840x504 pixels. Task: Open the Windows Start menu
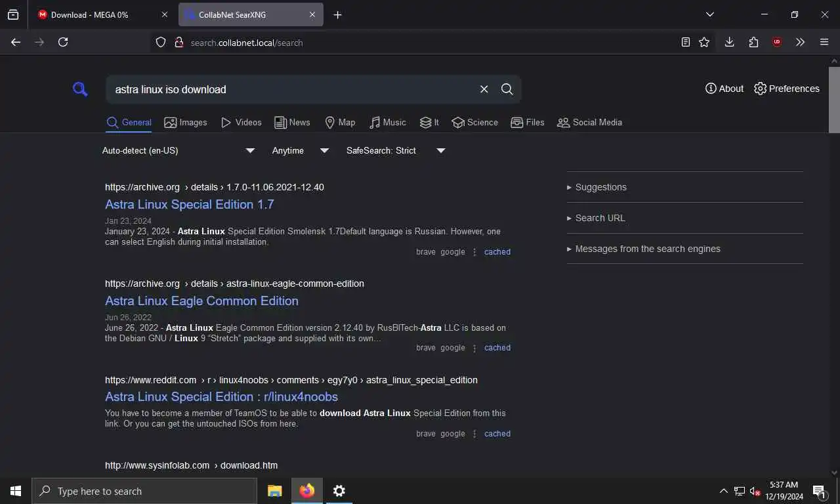[16, 491]
